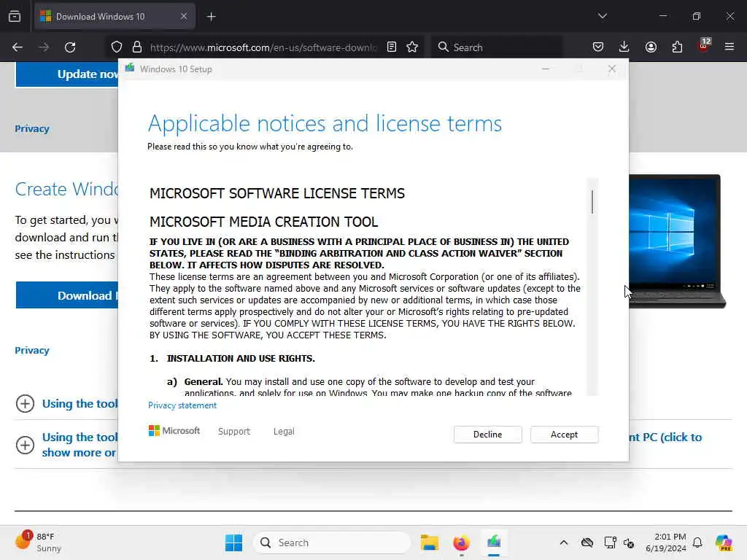The width and height of the screenshot is (747, 560).
Task: Bookmark this page with star icon
Action: tap(412, 47)
